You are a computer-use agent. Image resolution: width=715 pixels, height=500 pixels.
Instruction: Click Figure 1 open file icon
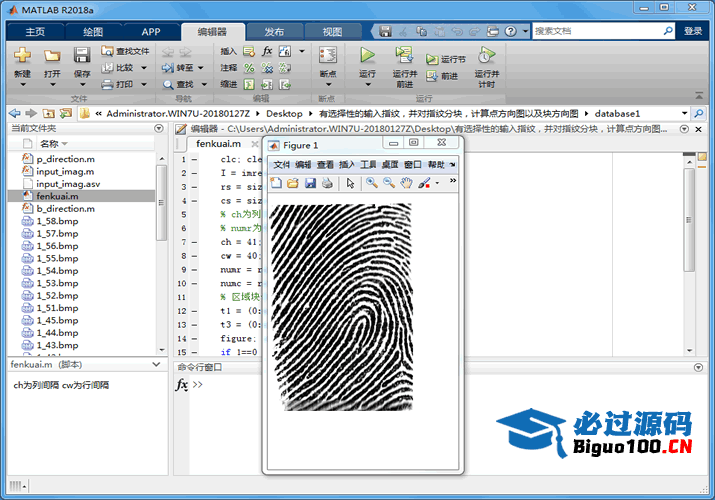click(x=293, y=183)
